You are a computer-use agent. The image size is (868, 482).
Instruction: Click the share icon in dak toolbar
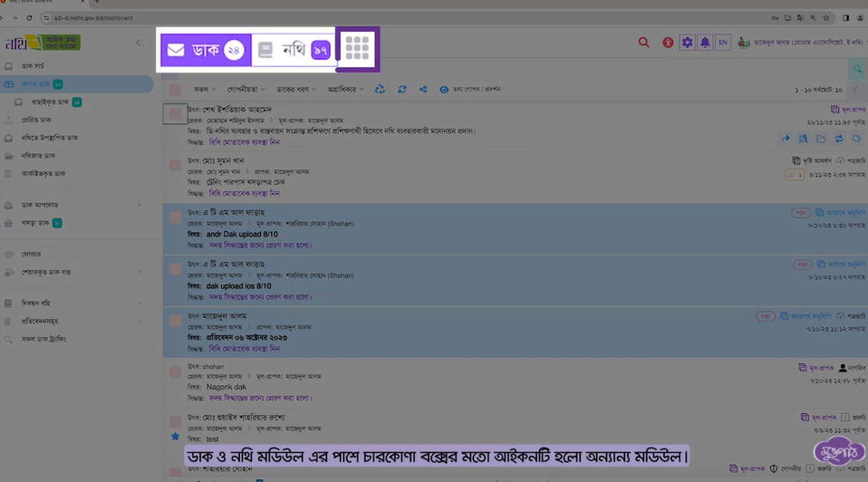(423, 90)
